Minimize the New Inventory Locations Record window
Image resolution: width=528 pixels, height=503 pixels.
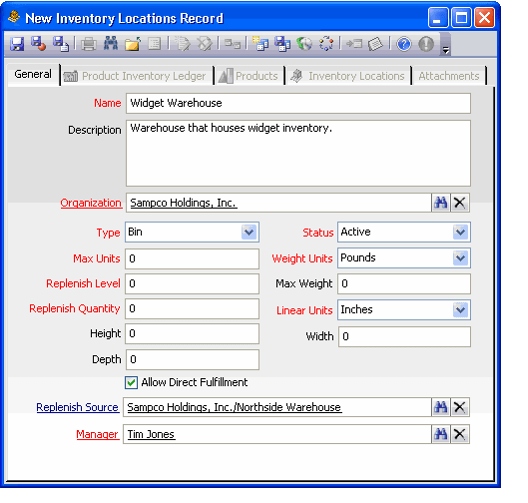click(x=438, y=18)
